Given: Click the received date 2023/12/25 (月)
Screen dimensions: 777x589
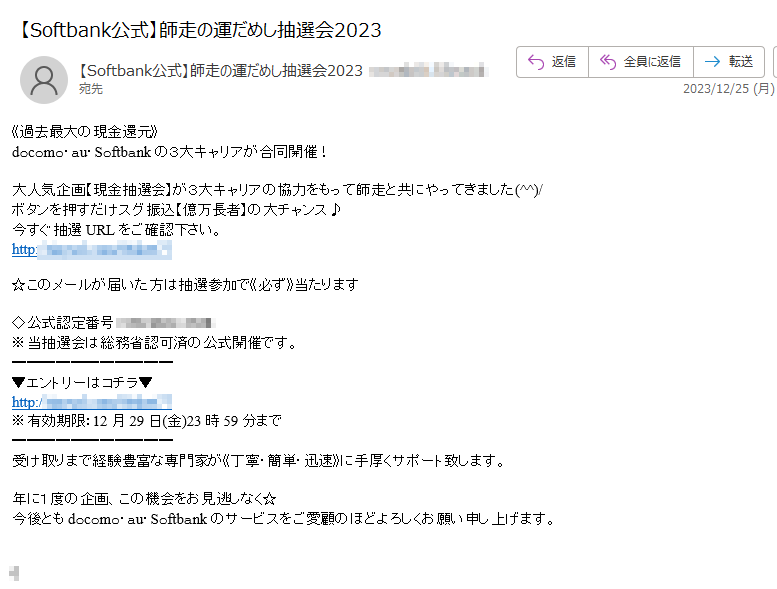Looking at the screenshot, I should 728,89.
